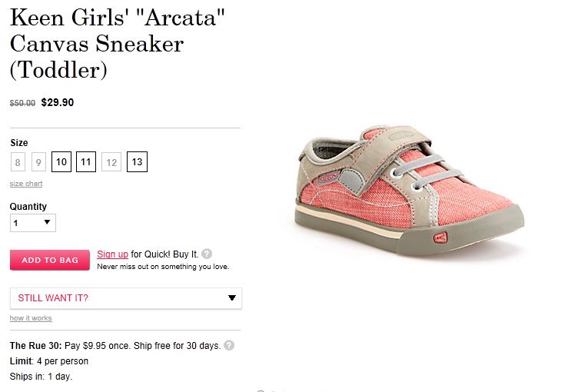Click the greyed-out size 9 box
This screenshot has width=561, height=392.
39,162
